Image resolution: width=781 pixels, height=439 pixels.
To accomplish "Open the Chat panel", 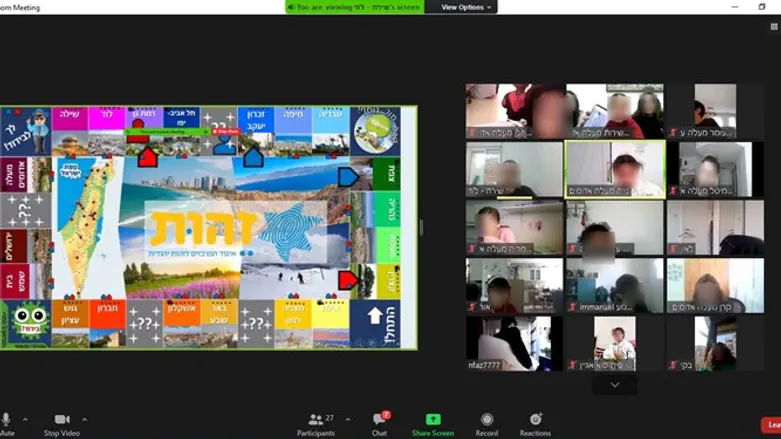I will [x=380, y=420].
